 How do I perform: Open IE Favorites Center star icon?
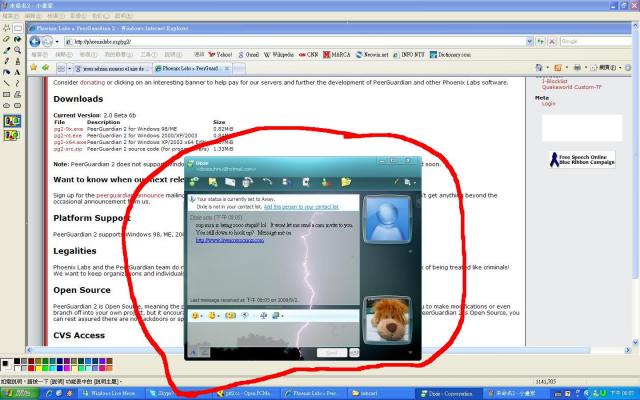click(33, 67)
